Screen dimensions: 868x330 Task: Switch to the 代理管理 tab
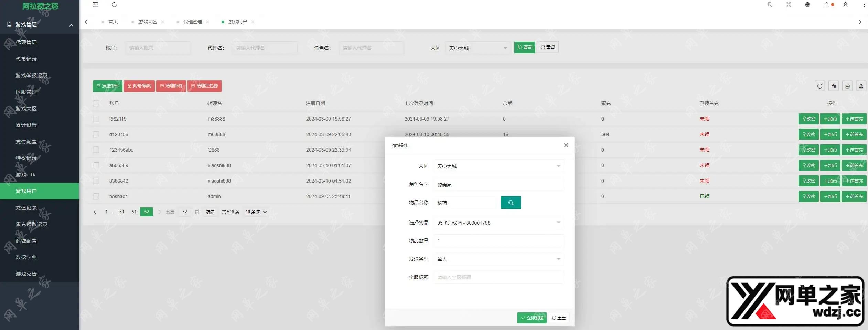192,22
